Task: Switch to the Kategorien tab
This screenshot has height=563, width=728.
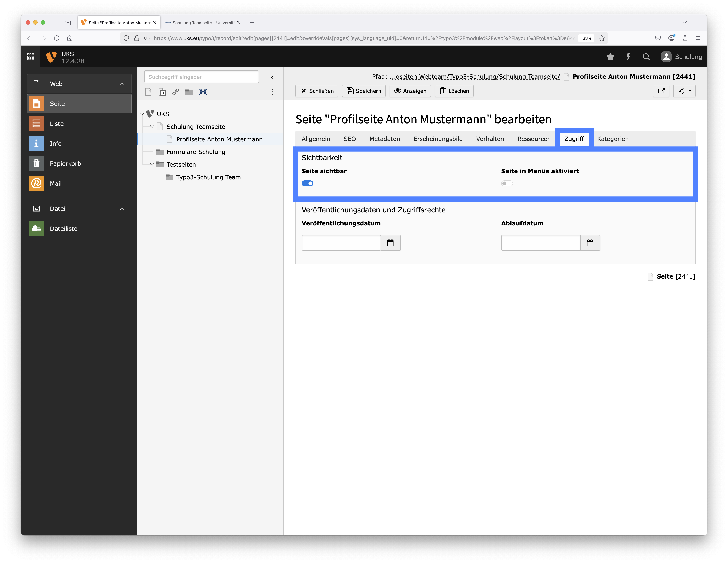Action: click(x=613, y=139)
